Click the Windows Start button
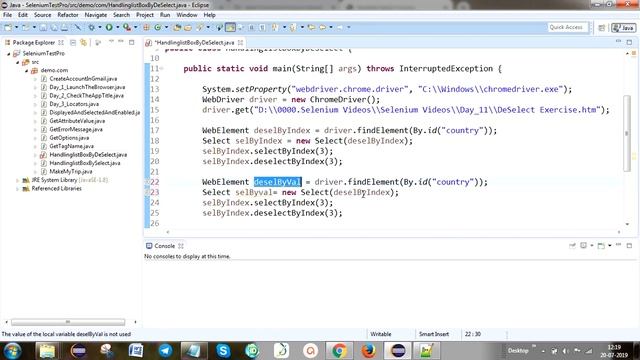The image size is (640, 360). 13,351
